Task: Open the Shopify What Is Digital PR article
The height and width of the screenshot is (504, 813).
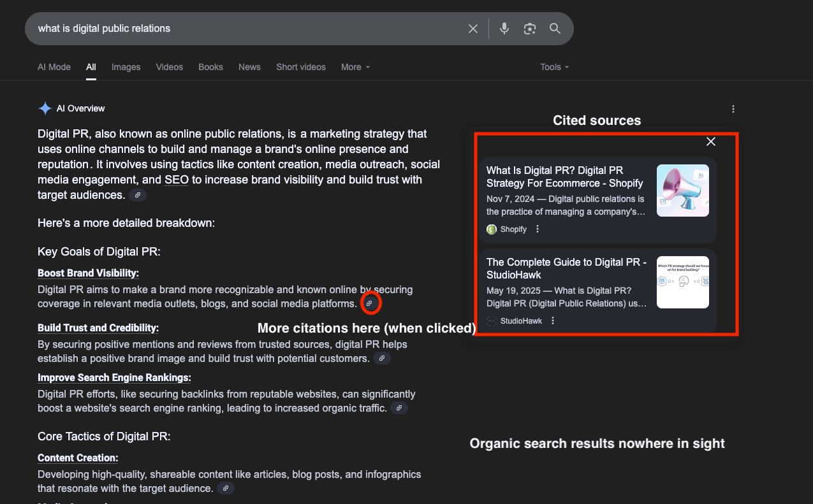Action: point(564,177)
